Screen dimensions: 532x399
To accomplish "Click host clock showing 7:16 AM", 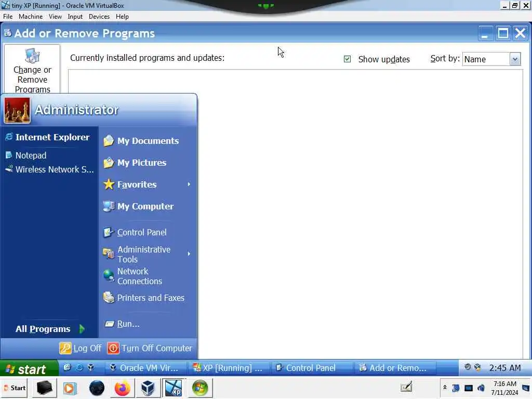I will [x=505, y=388].
